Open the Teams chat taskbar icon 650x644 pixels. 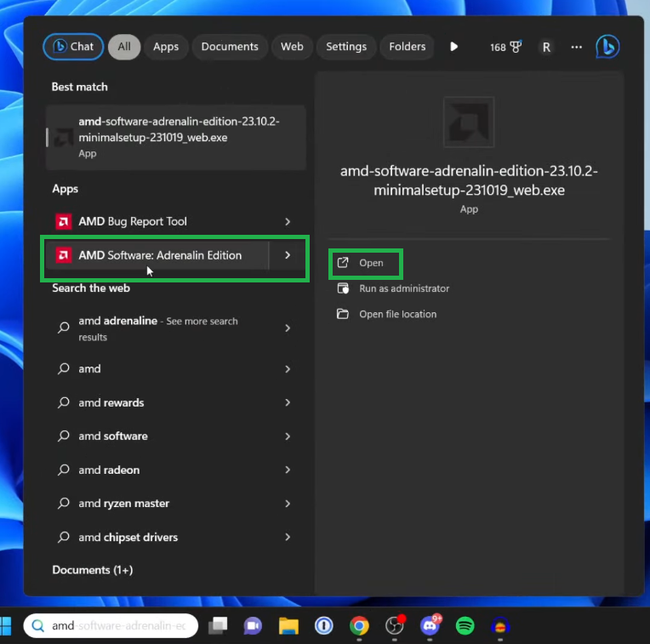253,626
